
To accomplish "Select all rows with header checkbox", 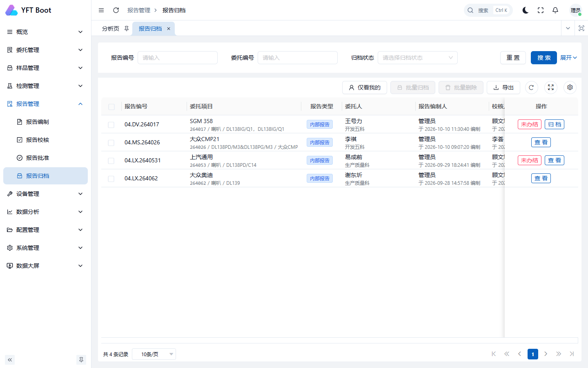I will point(111,107).
